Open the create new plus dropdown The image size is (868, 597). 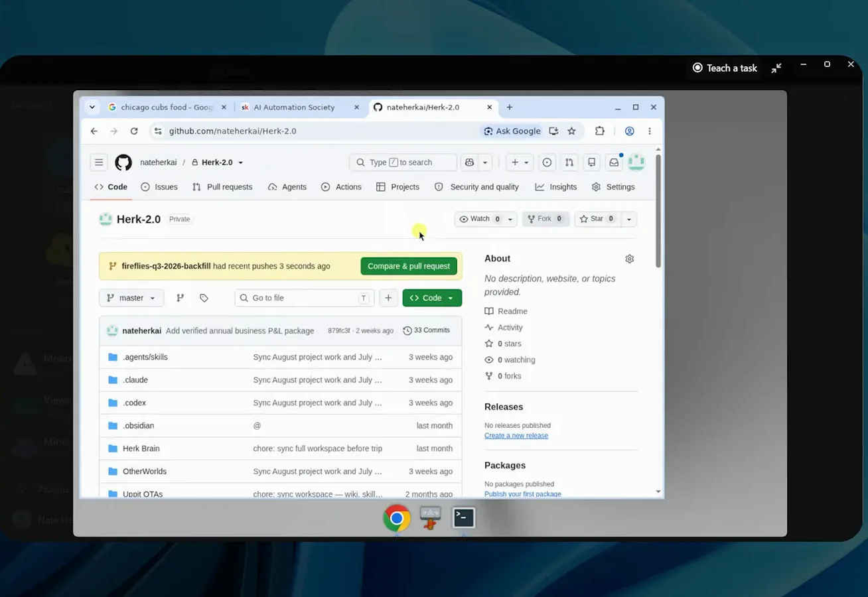pos(520,163)
